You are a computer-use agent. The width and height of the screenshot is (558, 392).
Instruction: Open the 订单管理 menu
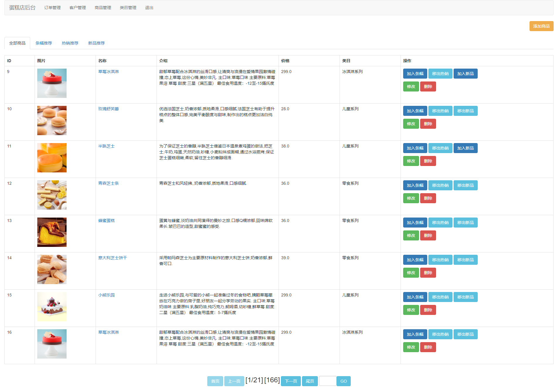coord(52,8)
